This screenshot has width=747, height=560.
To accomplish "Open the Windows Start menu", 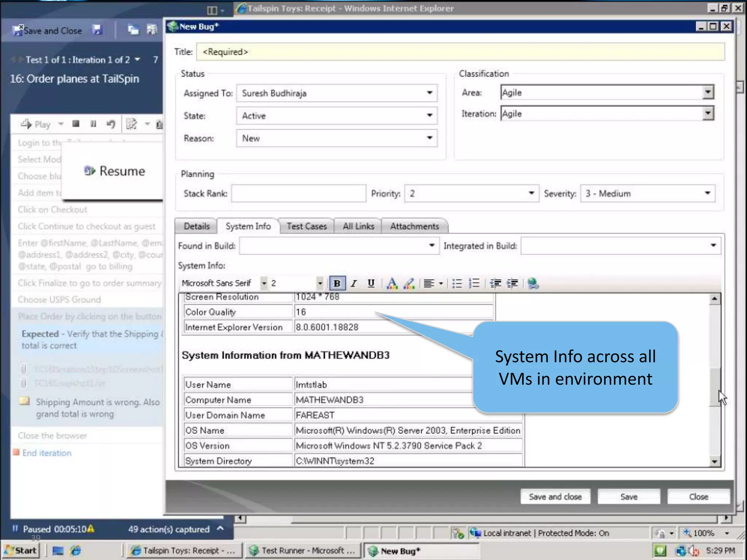I will [21, 551].
